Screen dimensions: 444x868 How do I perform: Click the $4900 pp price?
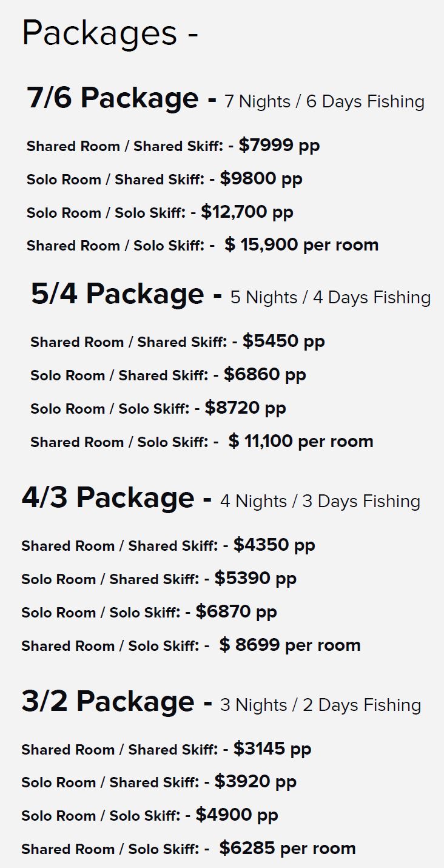(x=237, y=815)
